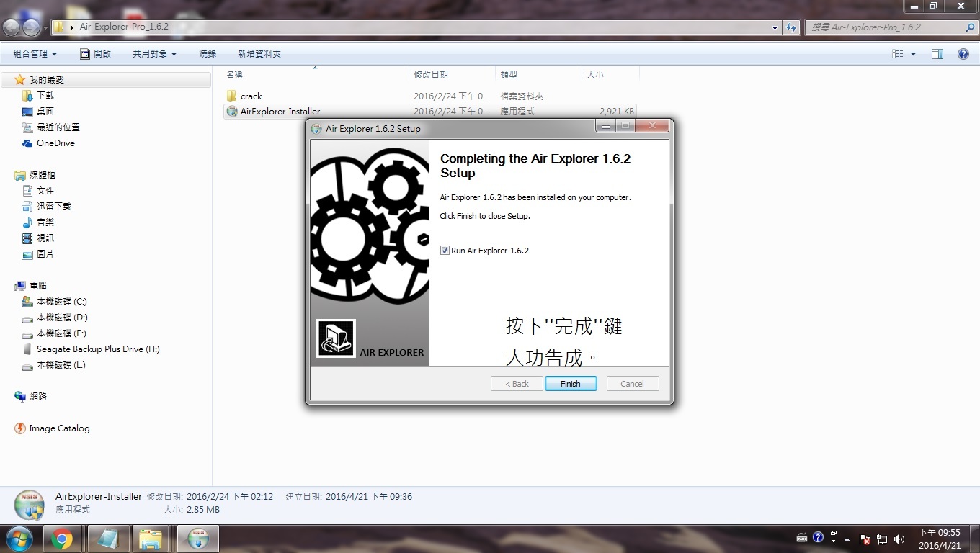Click 2,921 KB size cell
The height and width of the screenshot is (553, 980).
tap(617, 112)
